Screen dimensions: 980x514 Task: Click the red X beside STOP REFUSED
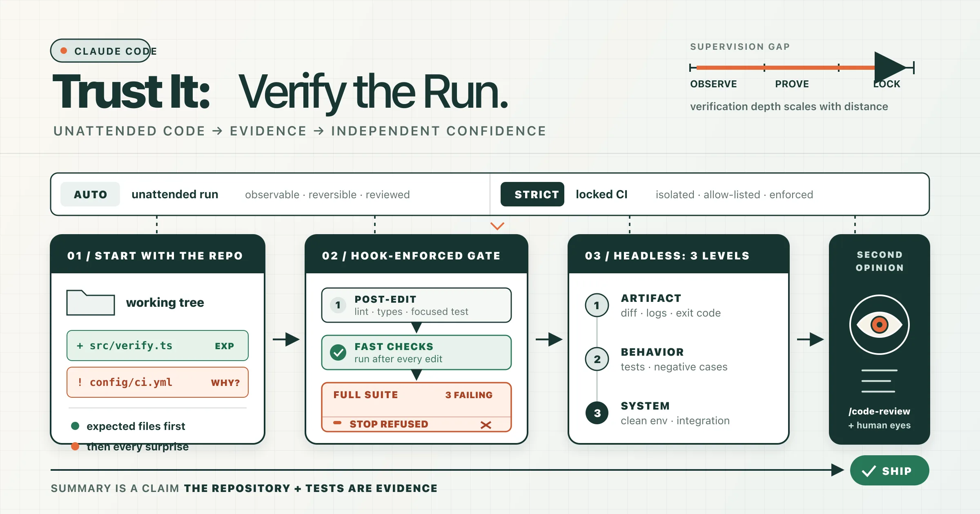[x=486, y=425]
